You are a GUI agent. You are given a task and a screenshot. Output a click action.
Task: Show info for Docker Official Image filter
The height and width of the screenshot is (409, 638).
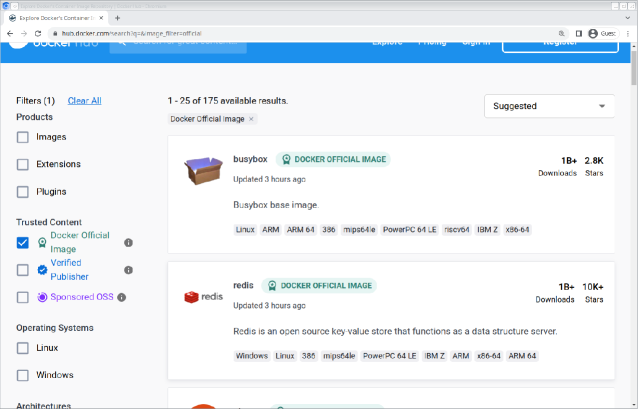pos(128,243)
